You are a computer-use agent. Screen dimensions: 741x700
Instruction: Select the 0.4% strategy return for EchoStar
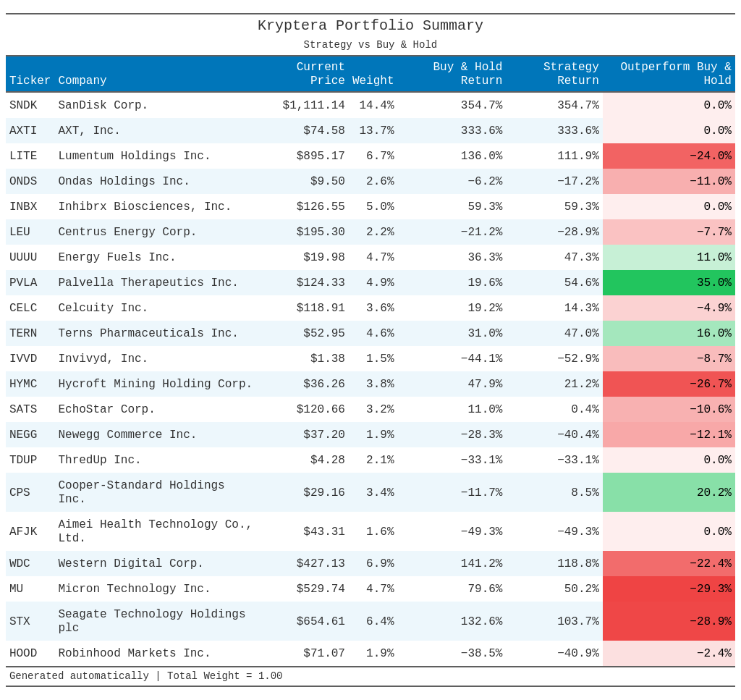(585, 409)
